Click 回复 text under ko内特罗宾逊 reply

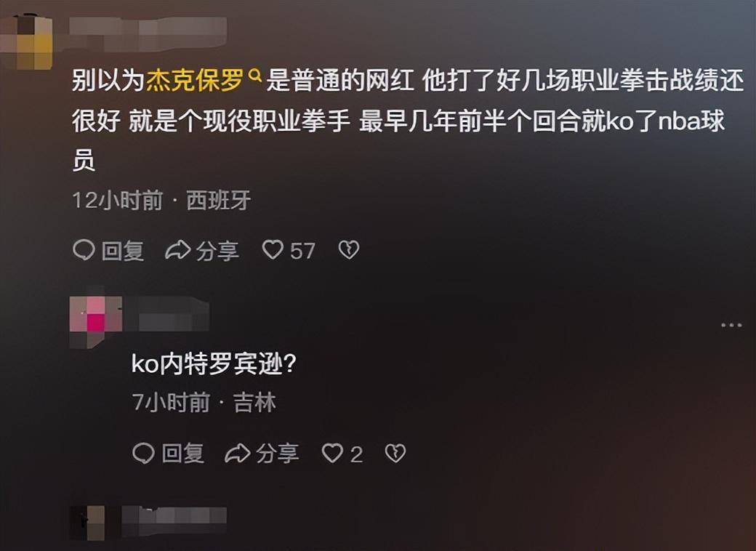click(182, 454)
